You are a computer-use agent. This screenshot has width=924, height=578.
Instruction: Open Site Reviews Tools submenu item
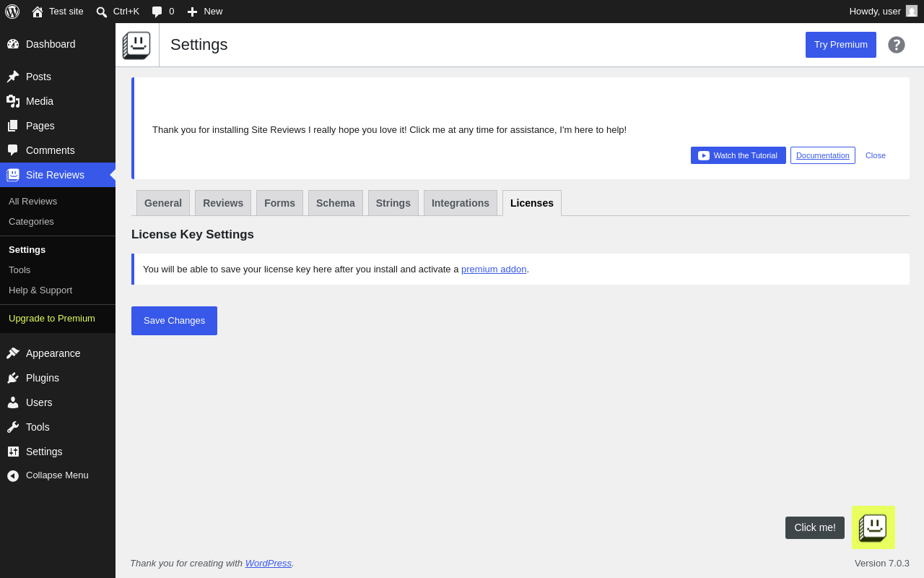tap(58, 269)
